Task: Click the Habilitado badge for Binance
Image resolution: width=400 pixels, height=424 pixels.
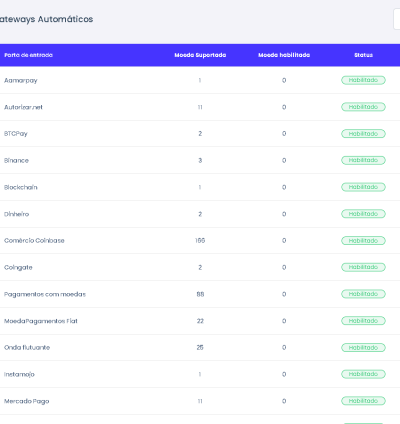Action: tap(363, 160)
